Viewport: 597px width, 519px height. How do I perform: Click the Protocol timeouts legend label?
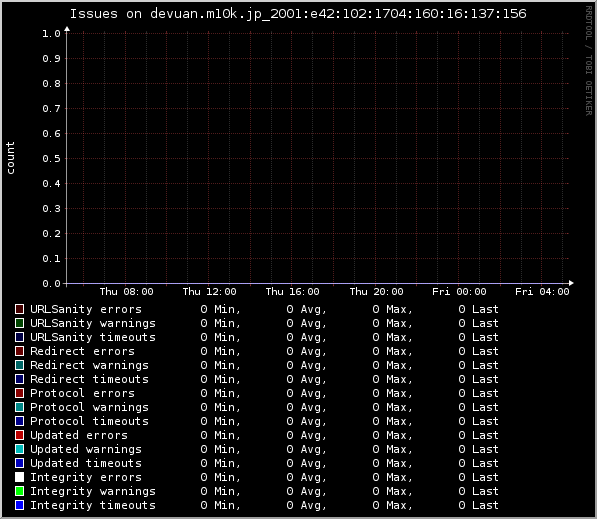point(89,421)
